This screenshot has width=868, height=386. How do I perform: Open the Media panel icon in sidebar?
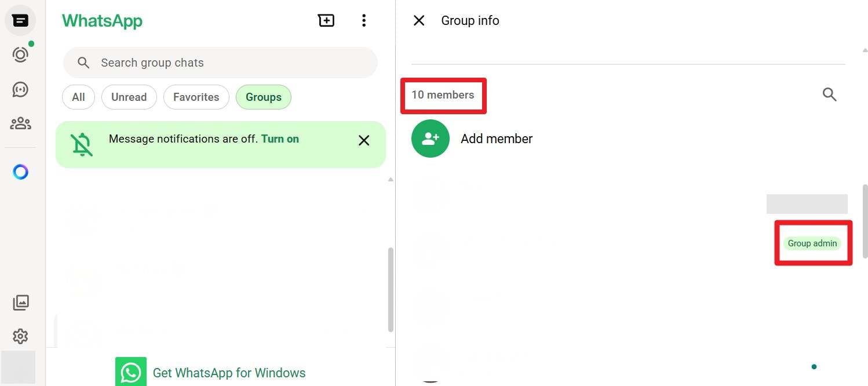(20, 302)
